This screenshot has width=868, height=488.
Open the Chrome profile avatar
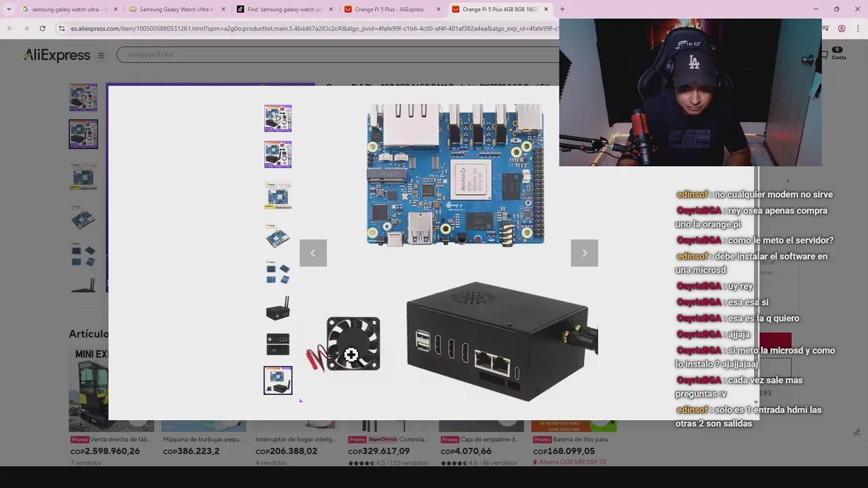tap(842, 28)
